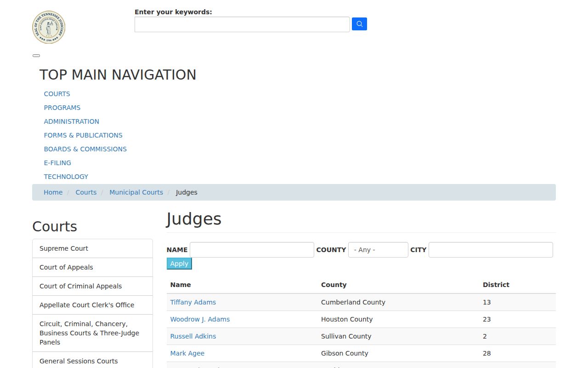This screenshot has width=588, height=368.
Task: Open the COUNTY dropdown
Action: pyautogui.click(x=378, y=250)
